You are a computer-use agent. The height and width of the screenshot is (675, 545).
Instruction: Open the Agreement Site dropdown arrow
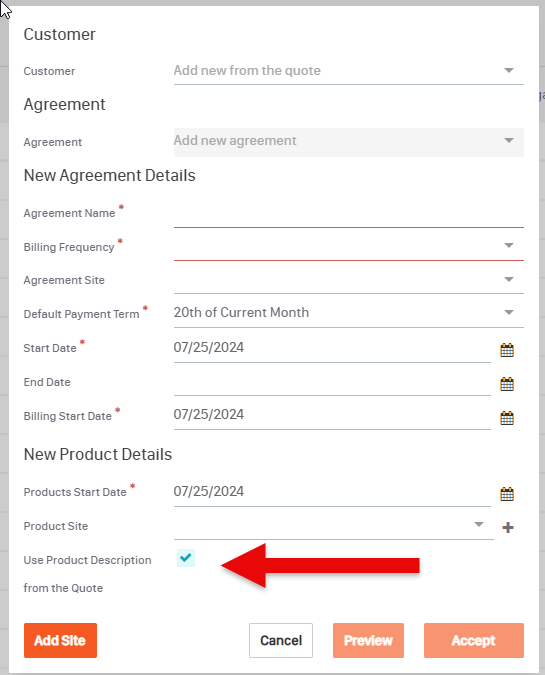point(509,279)
